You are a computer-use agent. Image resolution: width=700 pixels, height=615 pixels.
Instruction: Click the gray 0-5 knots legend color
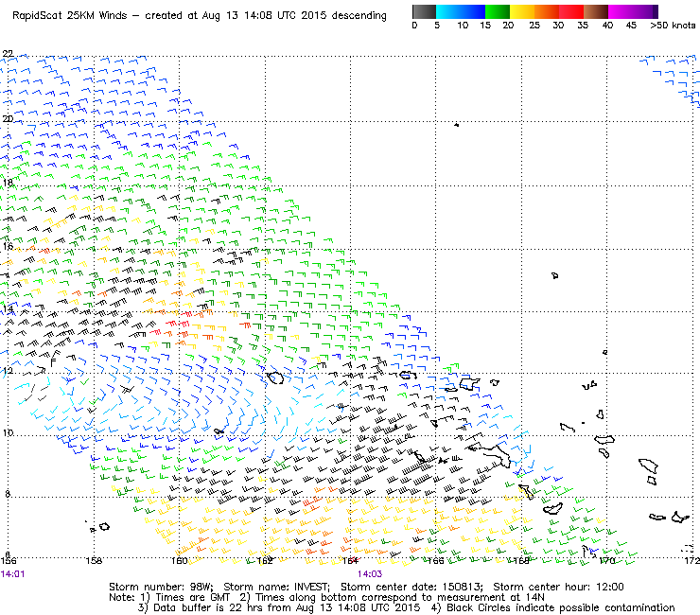tap(424, 11)
